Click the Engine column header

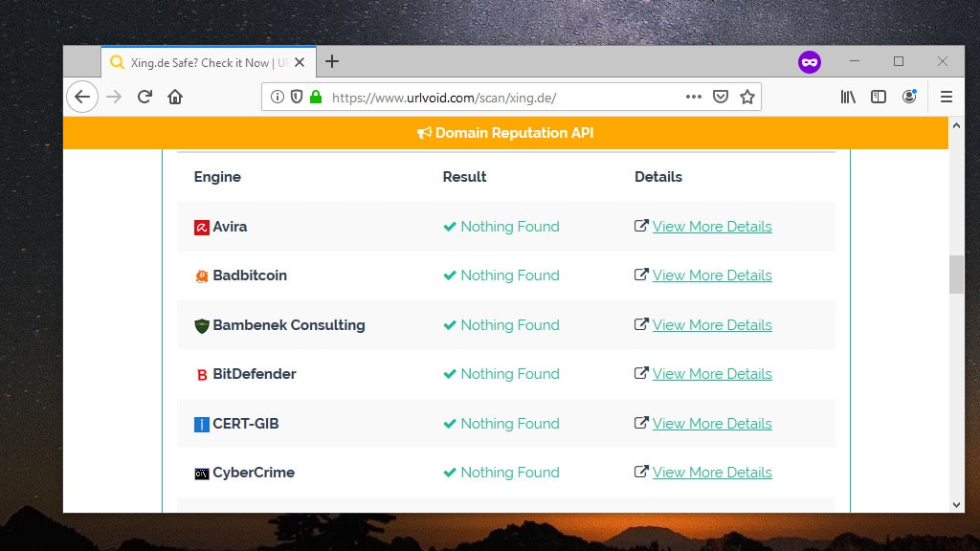pos(217,177)
